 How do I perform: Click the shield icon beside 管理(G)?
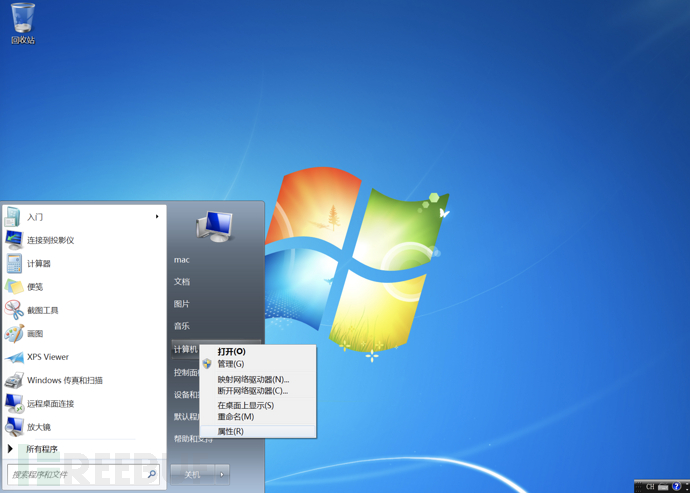click(207, 364)
